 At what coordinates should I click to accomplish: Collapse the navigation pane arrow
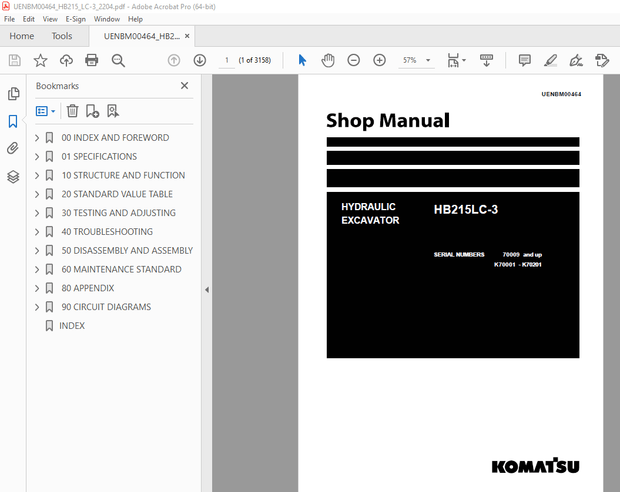pos(207,290)
